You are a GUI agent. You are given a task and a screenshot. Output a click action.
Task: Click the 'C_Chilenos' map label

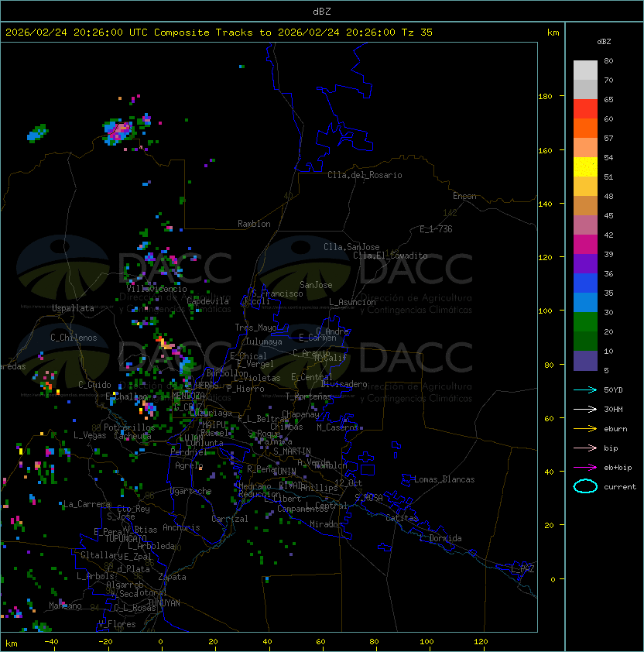tap(74, 338)
